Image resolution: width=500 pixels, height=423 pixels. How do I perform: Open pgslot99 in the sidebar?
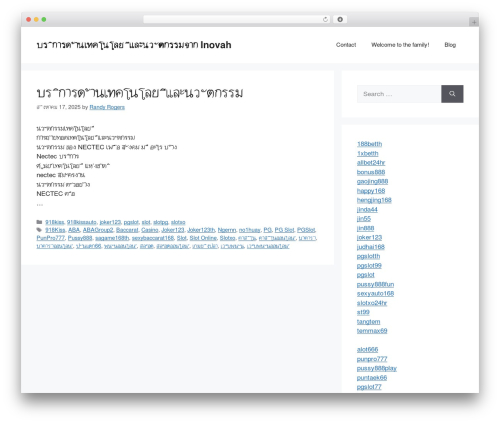click(369, 265)
